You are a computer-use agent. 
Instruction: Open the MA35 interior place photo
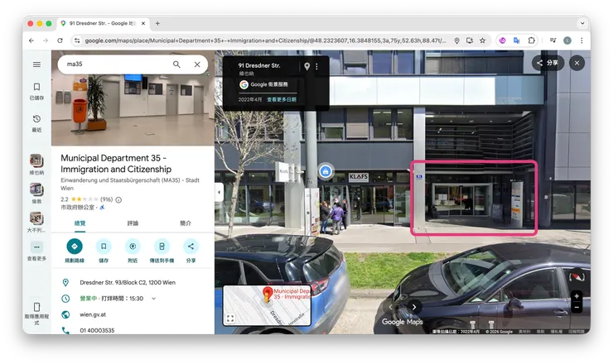(x=133, y=110)
